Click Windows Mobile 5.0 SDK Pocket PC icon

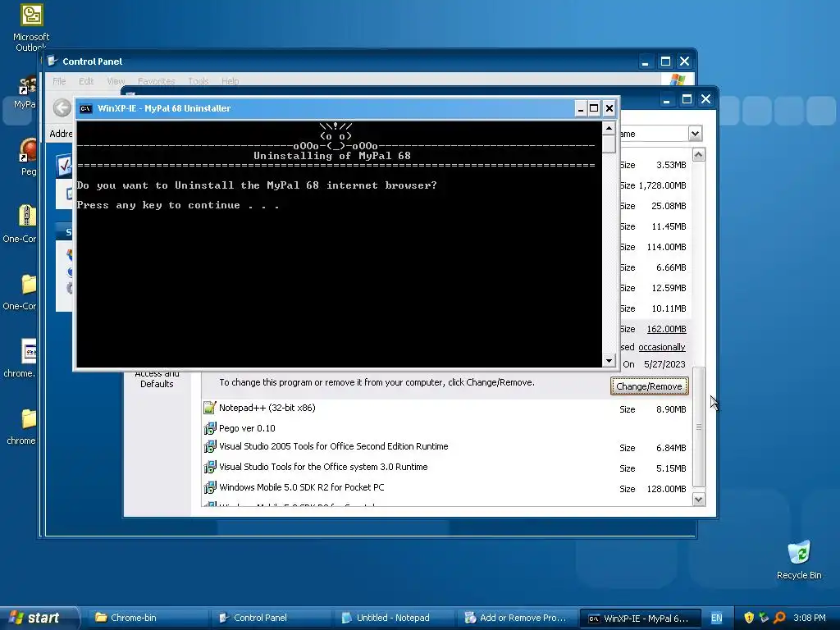tap(209, 487)
